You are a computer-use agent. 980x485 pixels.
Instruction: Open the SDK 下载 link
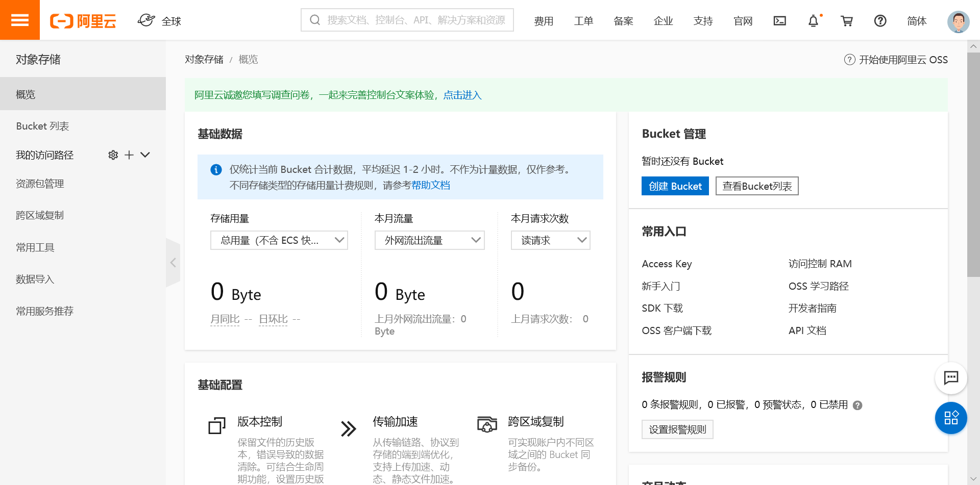coord(662,308)
